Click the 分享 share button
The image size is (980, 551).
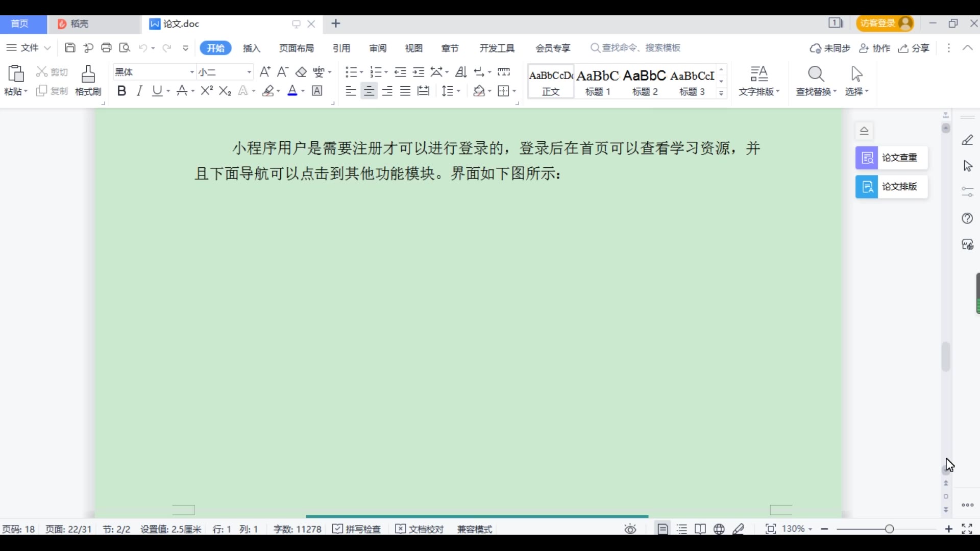pos(914,48)
